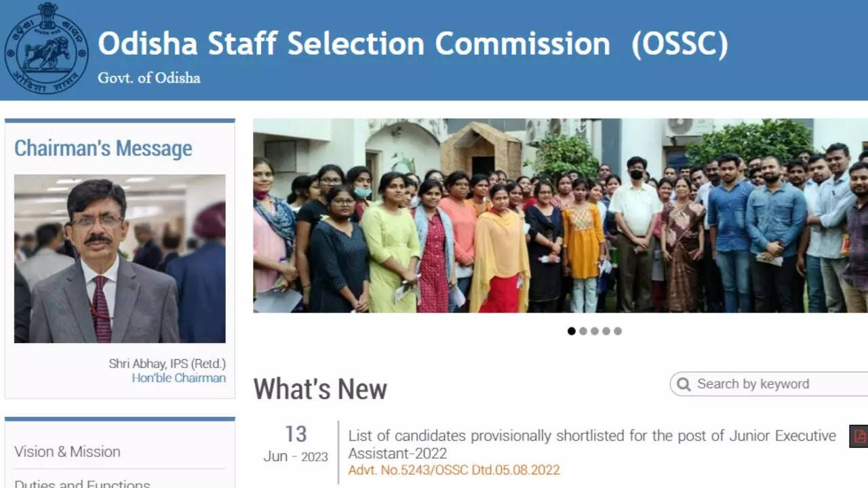
Task: Select the first carousel dot indicator
Action: click(572, 331)
